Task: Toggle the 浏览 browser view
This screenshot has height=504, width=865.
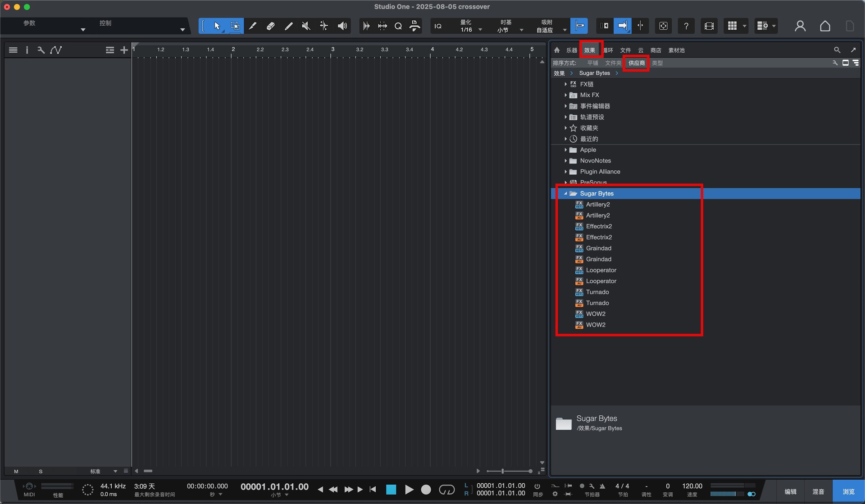Action: (848, 492)
